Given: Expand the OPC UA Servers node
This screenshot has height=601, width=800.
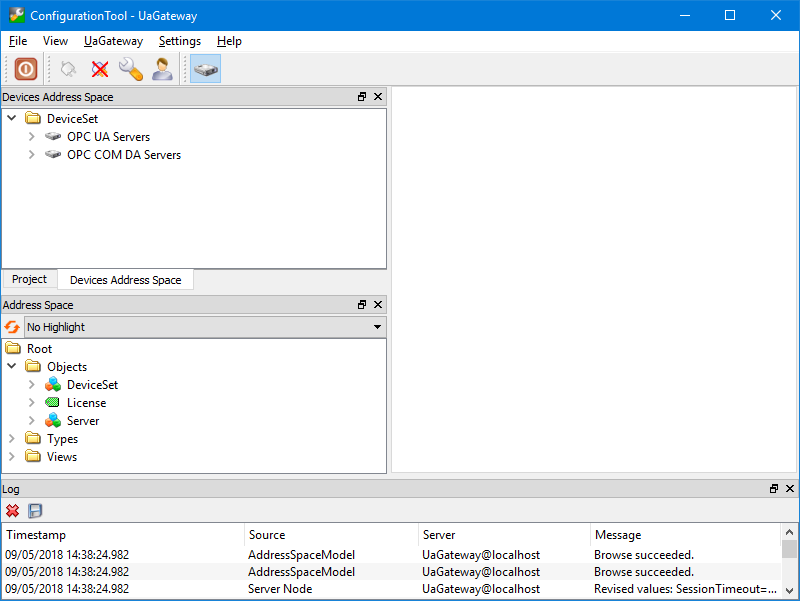Looking at the screenshot, I should (x=31, y=136).
